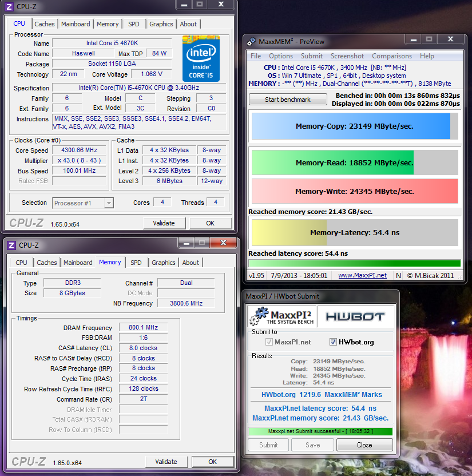Switch to CPU tab in bottom CPU-Z window

click(21, 263)
